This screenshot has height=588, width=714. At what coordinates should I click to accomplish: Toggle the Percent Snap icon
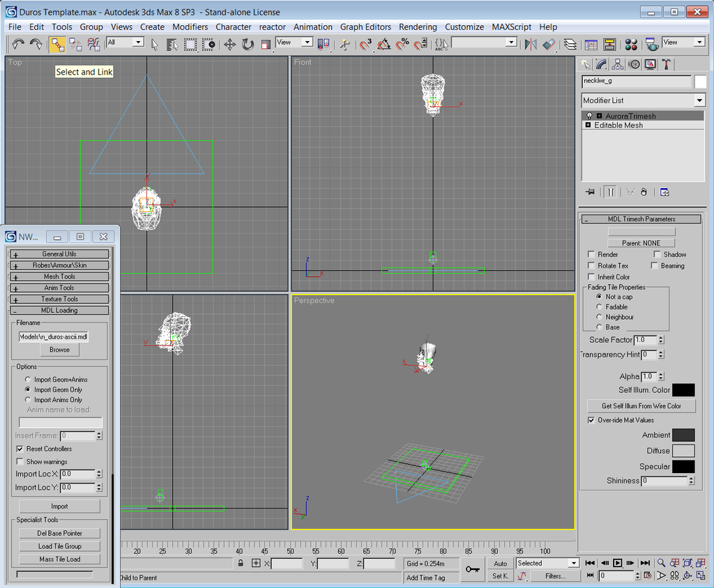[402, 44]
